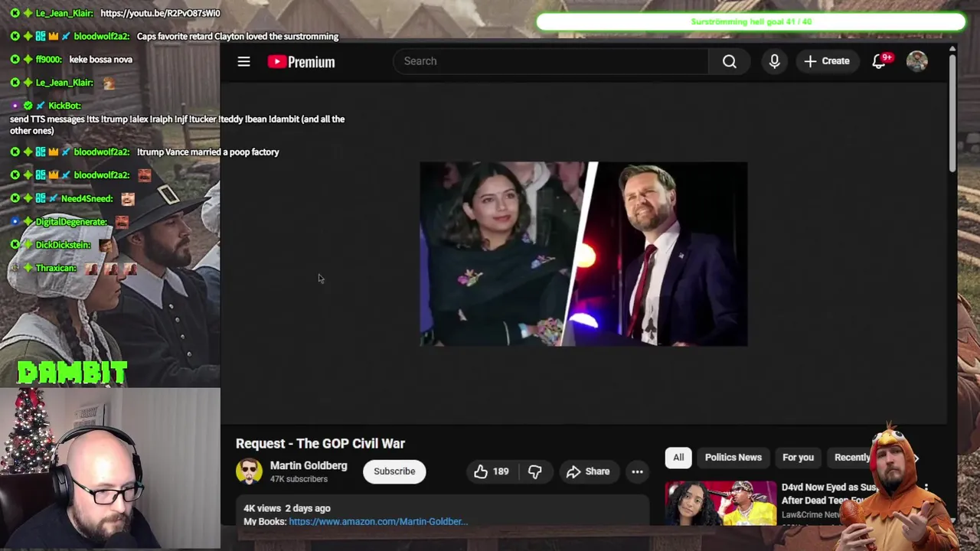The image size is (980, 551).
Task: Open the notifications bell
Action: click(x=879, y=61)
